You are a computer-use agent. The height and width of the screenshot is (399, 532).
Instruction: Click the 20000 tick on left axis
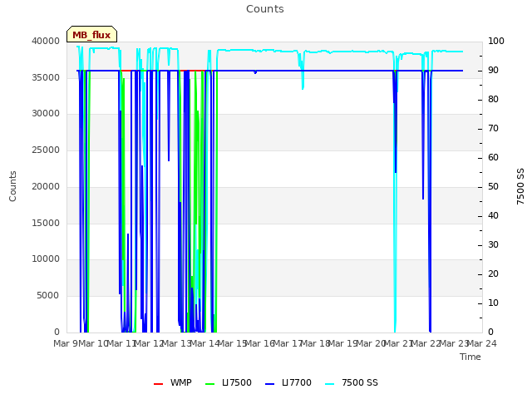46,186
